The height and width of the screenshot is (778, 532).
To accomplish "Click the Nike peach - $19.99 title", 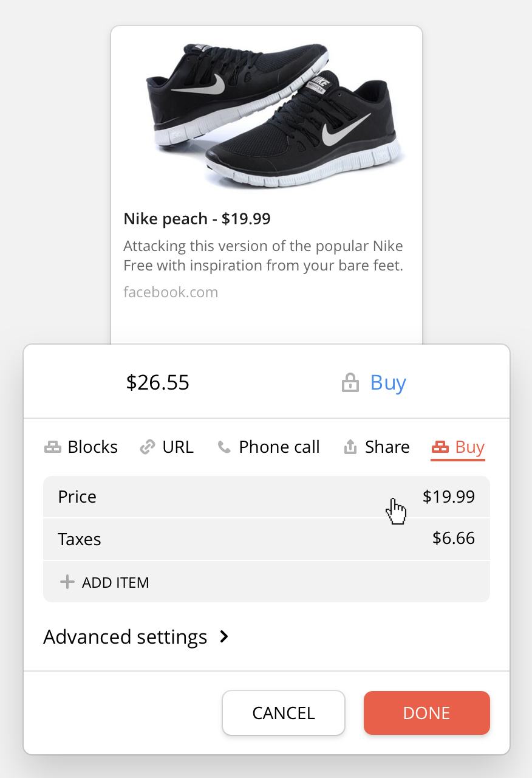I will [x=197, y=219].
